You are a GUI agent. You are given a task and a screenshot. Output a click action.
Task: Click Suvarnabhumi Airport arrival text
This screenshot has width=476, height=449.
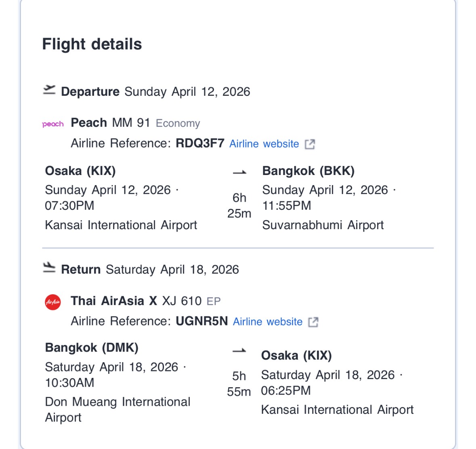click(323, 225)
